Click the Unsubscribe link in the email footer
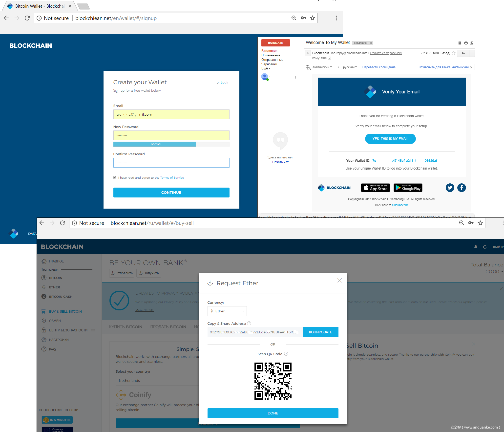 400,205
